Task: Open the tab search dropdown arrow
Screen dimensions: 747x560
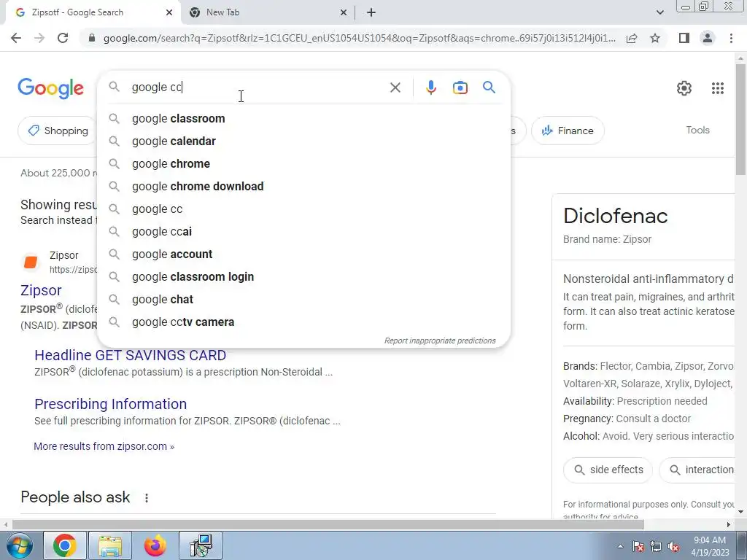Action: pos(659,12)
